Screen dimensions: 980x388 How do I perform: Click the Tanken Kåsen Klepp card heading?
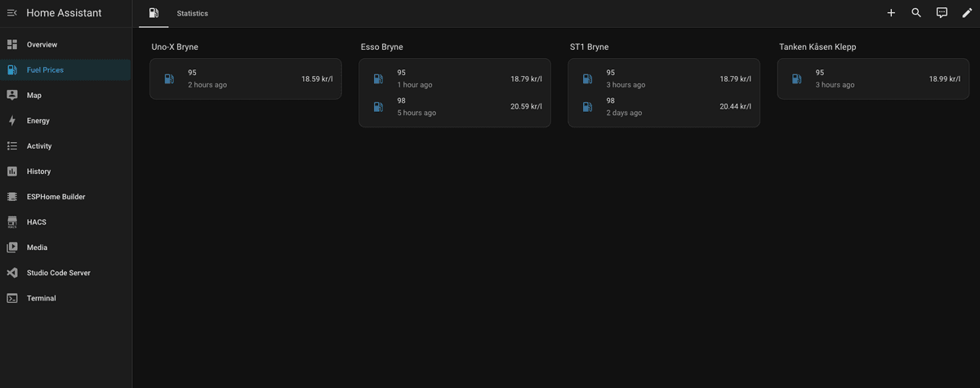pos(817,47)
